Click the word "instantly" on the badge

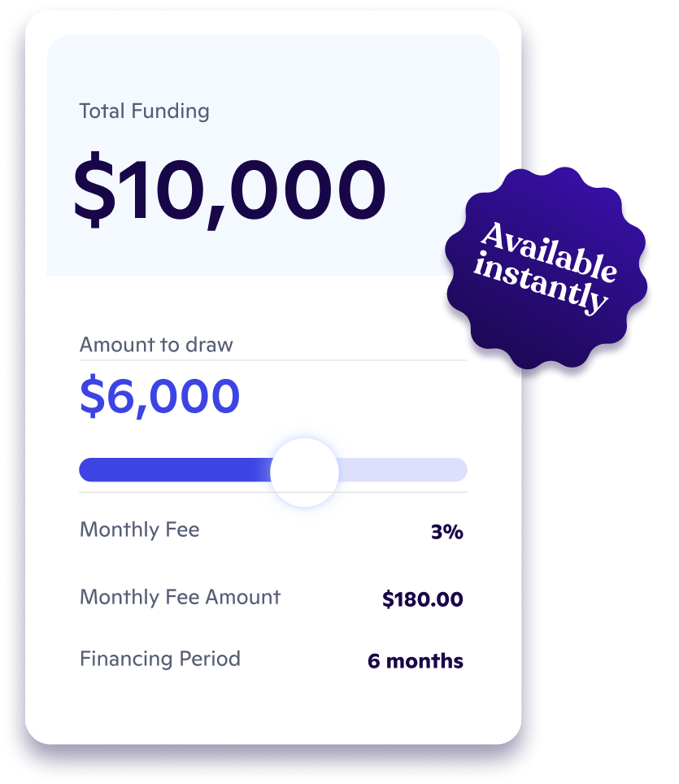coord(541,285)
